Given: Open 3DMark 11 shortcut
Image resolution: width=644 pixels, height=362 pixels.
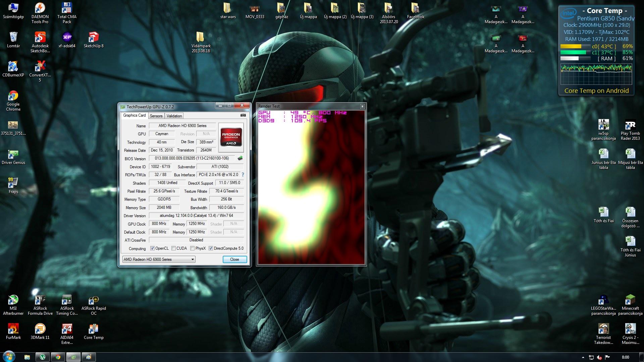Looking at the screenshot, I should click(x=40, y=329).
